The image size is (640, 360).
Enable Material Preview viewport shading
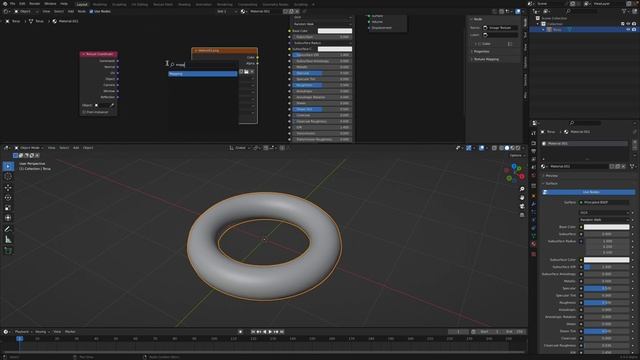click(x=512, y=148)
